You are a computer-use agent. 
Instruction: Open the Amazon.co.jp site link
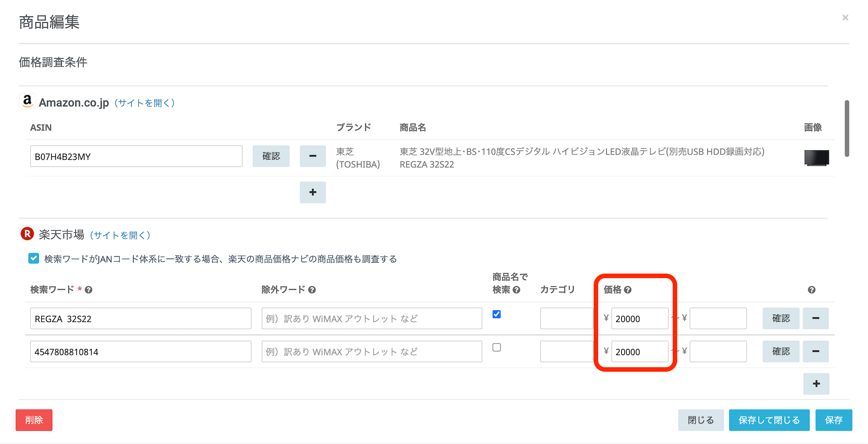[x=144, y=103]
